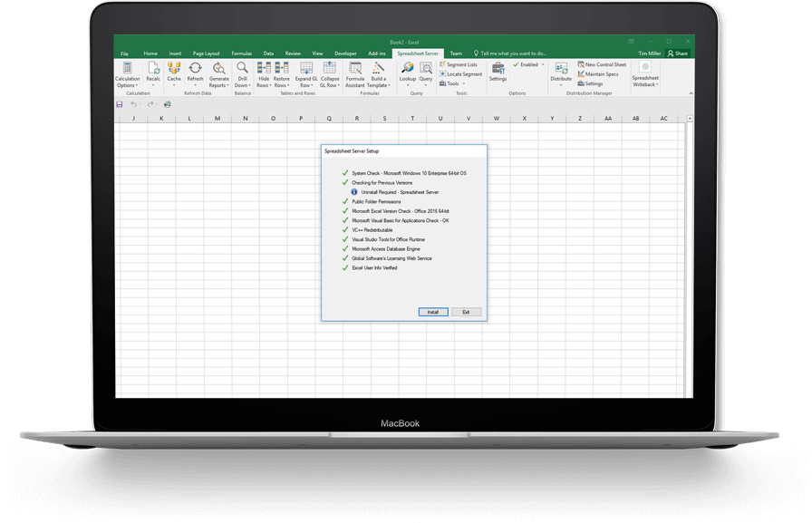
Task: Click the vertical scrollbar up arrow
Action: [690, 119]
